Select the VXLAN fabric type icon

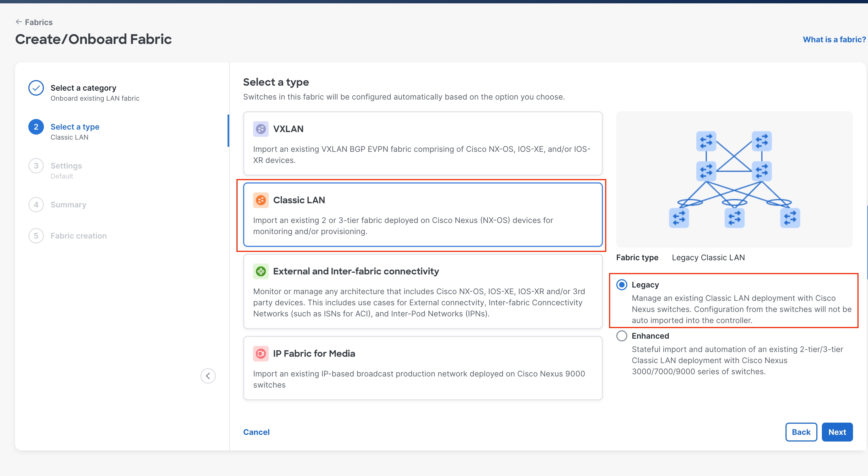click(x=260, y=128)
